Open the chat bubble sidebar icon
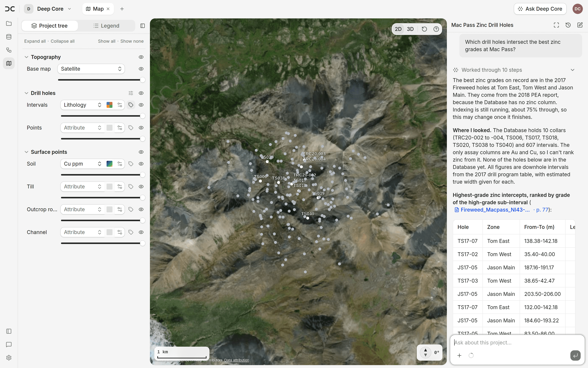588x368 pixels. pyautogui.click(x=9, y=344)
